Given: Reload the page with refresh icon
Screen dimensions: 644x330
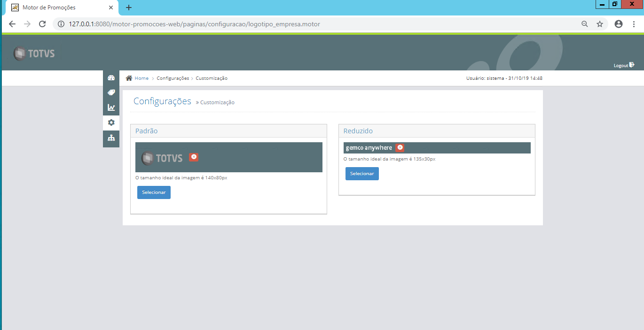Looking at the screenshot, I should coord(42,24).
